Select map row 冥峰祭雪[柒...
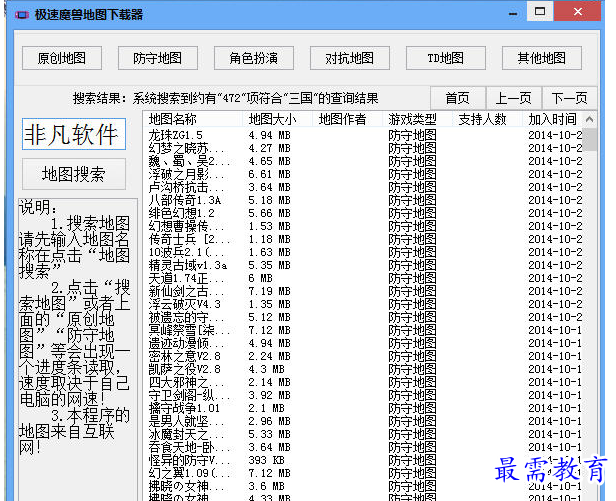Screen dimensions: 616x501 click(x=365, y=330)
